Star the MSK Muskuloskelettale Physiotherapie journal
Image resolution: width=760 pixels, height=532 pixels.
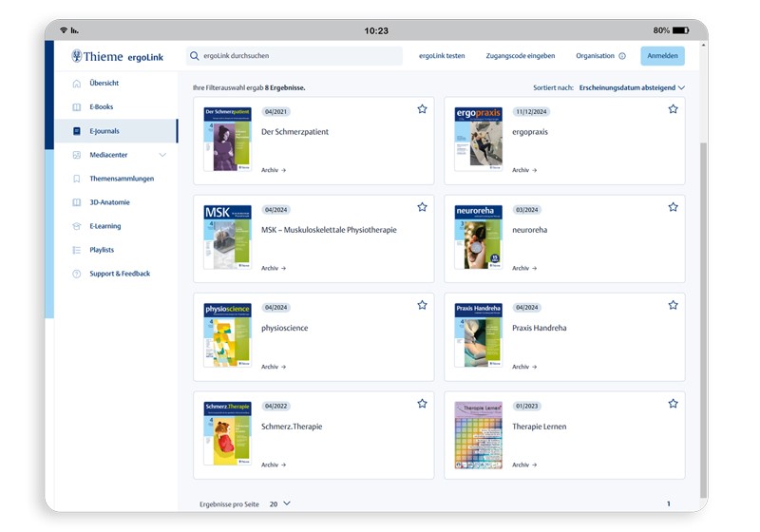422,207
